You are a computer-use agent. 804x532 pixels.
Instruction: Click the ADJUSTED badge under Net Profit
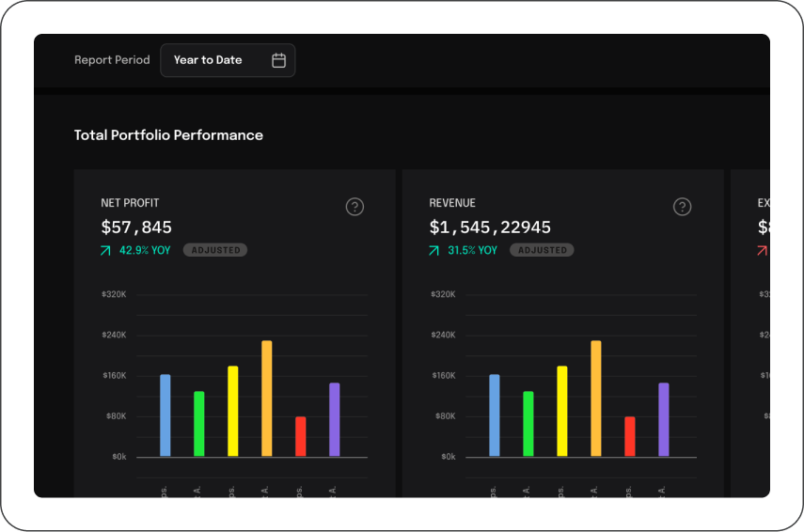pyautogui.click(x=214, y=251)
